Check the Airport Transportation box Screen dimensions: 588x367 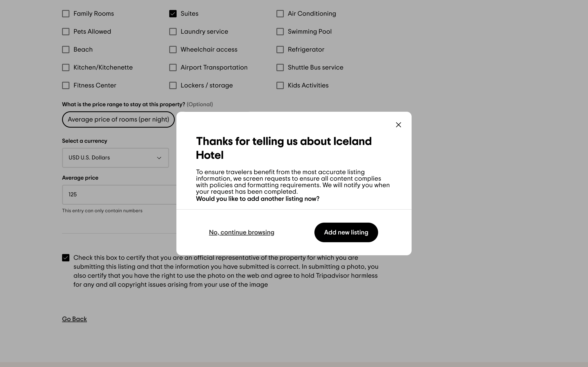(x=173, y=67)
